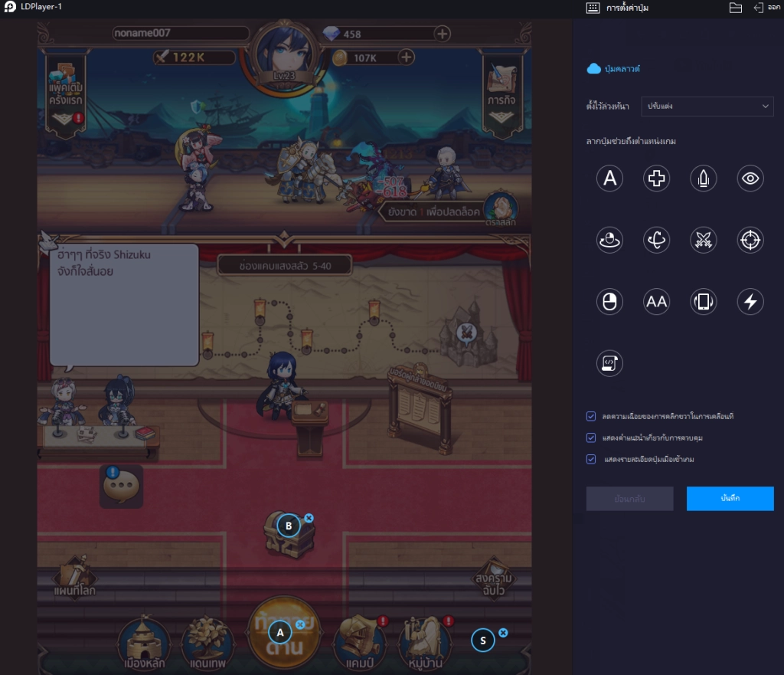Open the unlock banner with Drsalaan portrait

(x=449, y=211)
